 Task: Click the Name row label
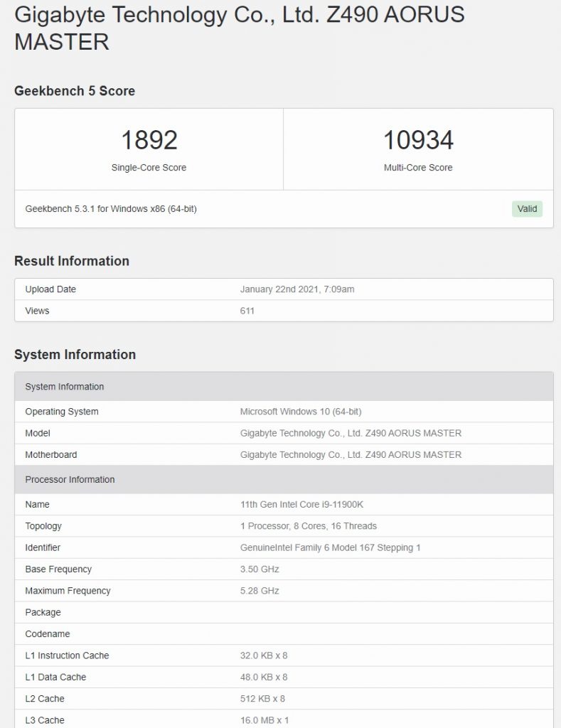[x=37, y=505]
